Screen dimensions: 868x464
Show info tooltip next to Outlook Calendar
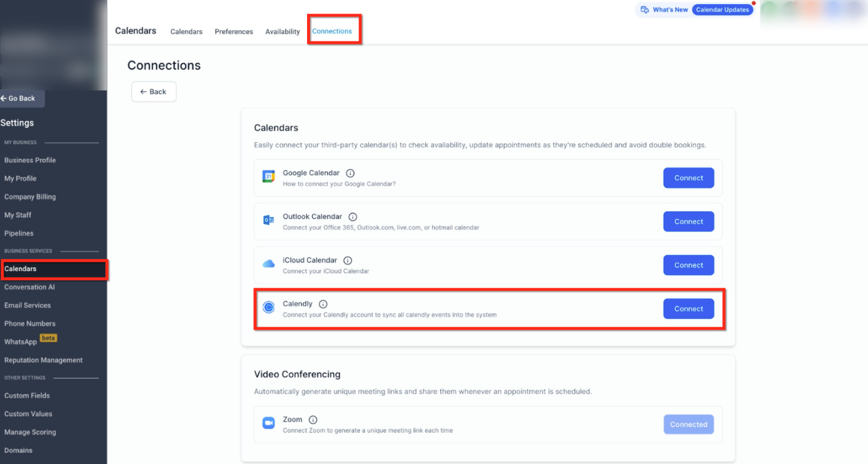pyautogui.click(x=353, y=217)
